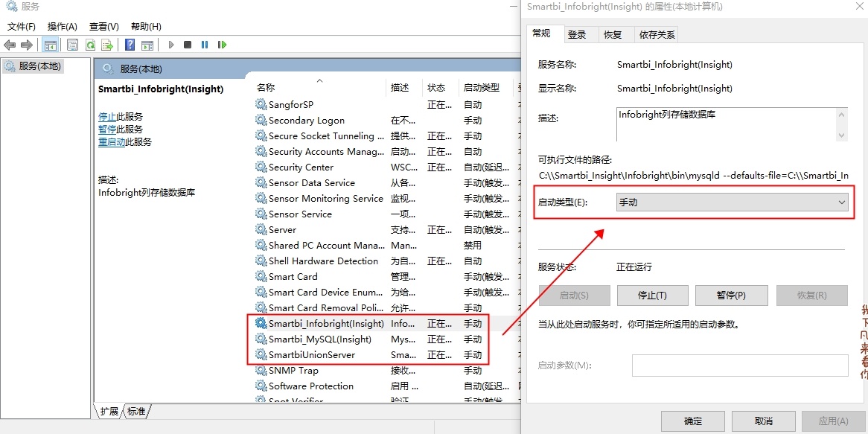Open the 文件(F) menu

tap(22, 27)
